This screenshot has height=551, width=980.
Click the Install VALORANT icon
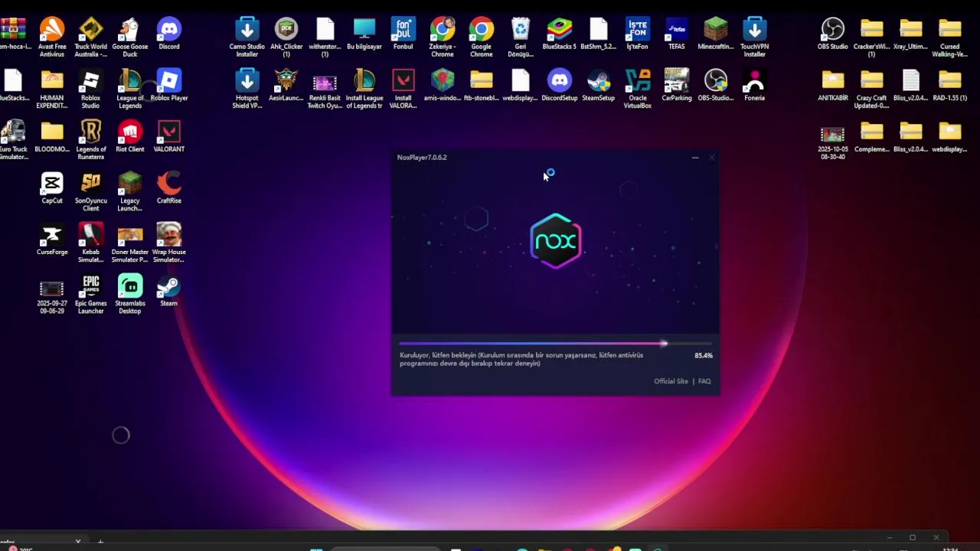403,89
